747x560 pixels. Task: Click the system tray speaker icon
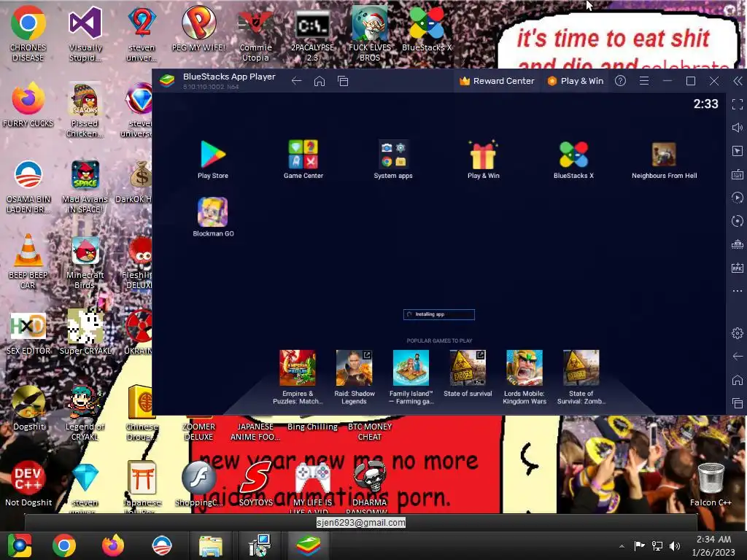point(675,546)
